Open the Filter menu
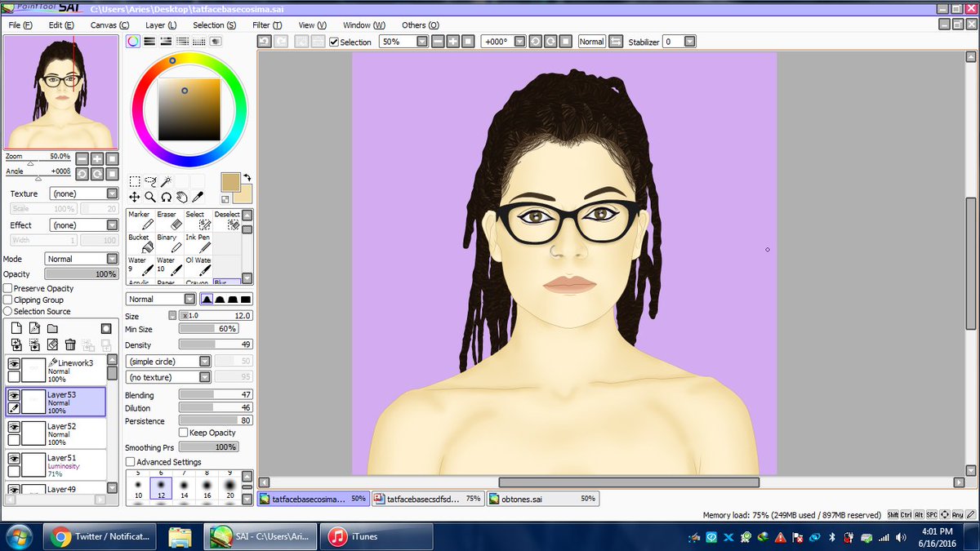This screenshot has width=980, height=551. (267, 25)
